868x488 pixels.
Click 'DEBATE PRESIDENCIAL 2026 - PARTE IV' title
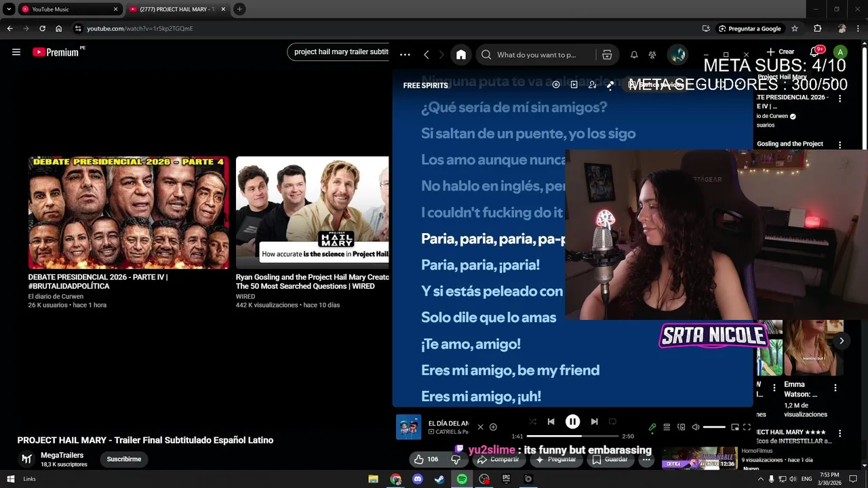(x=98, y=281)
